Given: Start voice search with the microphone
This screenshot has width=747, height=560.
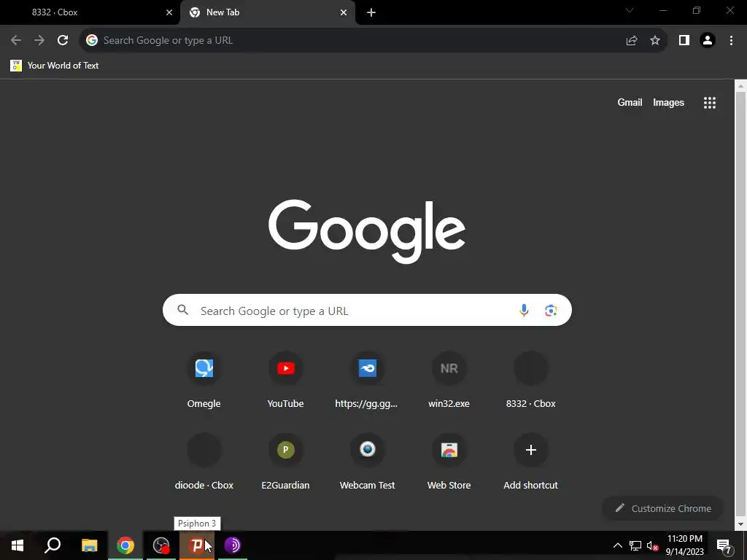Looking at the screenshot, I should coord(524,311).
